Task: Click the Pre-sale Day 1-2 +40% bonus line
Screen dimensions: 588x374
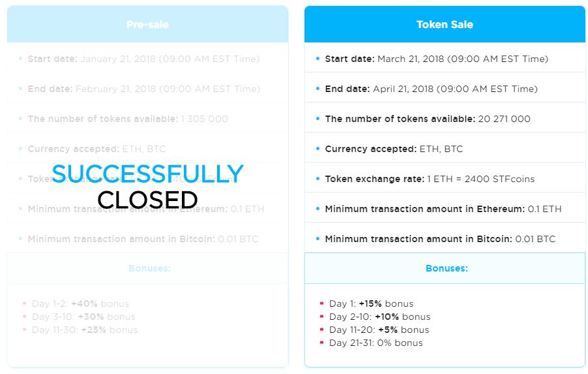Action: tap(80, 304)
